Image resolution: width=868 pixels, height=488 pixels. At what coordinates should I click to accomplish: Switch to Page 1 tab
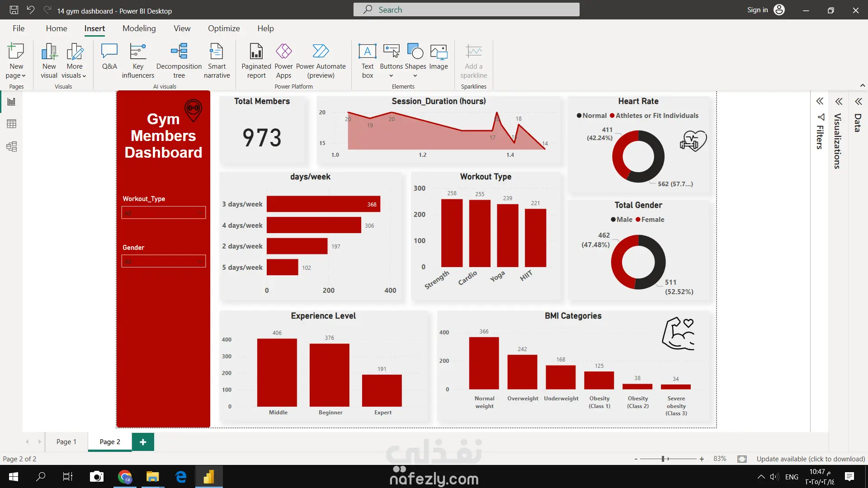point(66,442)
